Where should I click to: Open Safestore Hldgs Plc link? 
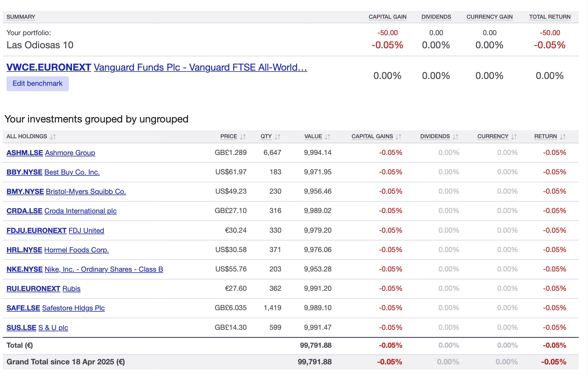74,308
